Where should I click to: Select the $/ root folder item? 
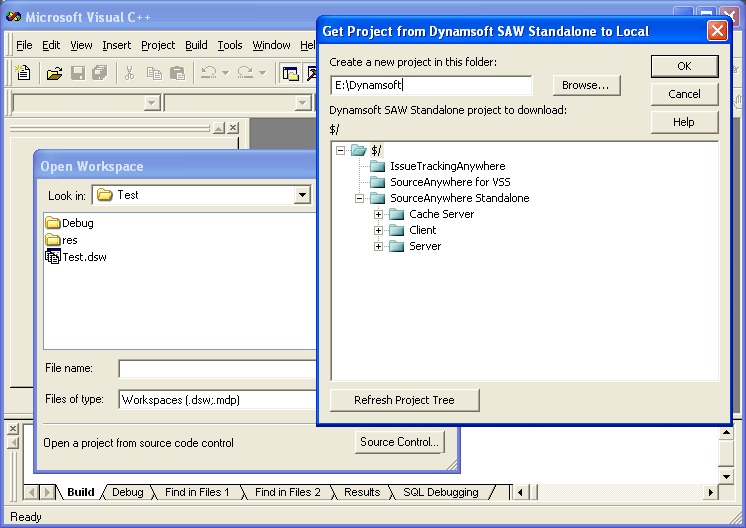(x=376, y=151)
